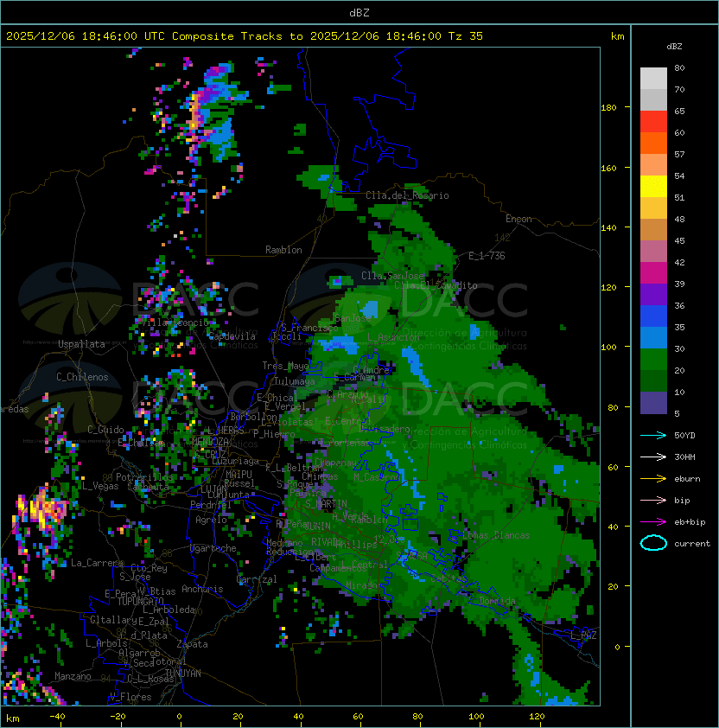Click the Anchoris place label

click(x=202, y=589)
